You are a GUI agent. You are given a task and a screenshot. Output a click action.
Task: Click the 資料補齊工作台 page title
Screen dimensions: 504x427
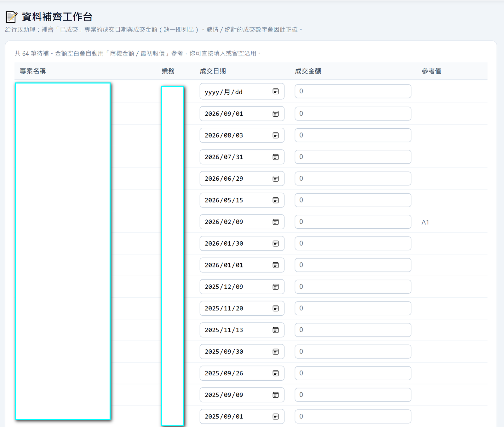point(57,17)
